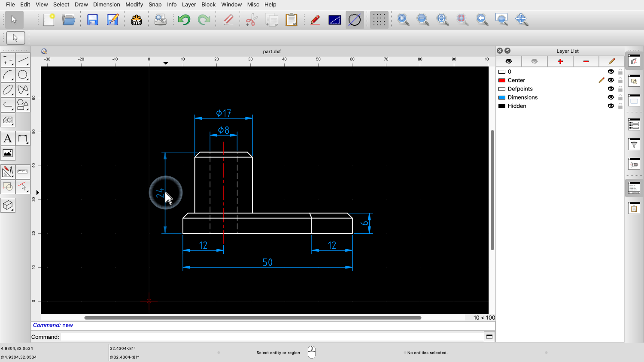Toggle visibility of the Dimensions layer

[611, 97]
